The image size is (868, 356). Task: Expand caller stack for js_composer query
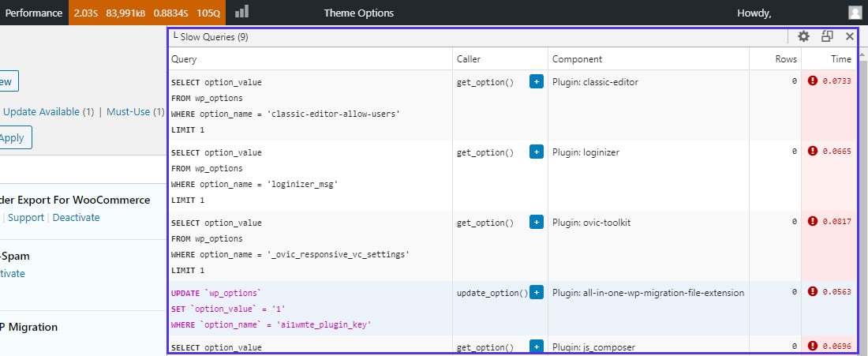click(537, 347)
